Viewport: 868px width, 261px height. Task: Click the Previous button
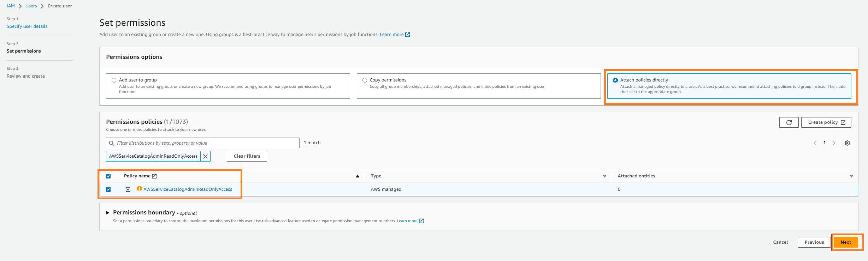[814, 242]
